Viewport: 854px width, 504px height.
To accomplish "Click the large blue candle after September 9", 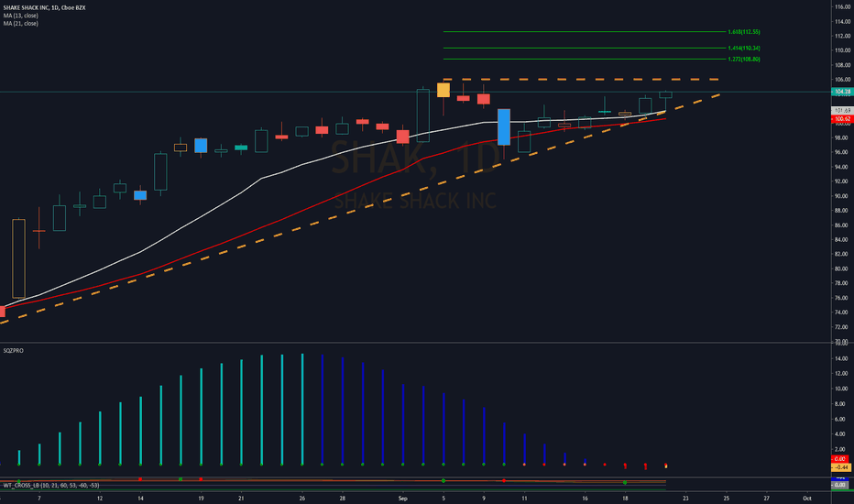I will (504, 127).
